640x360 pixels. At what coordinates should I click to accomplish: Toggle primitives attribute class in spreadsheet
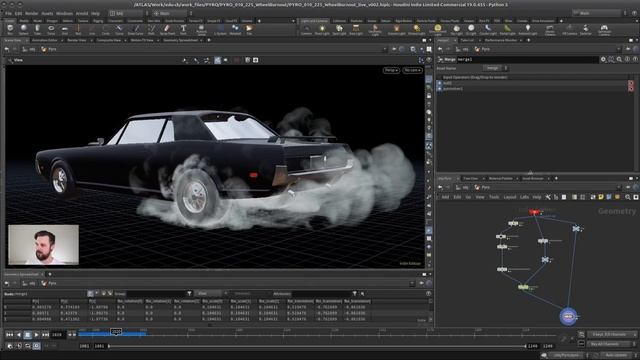coord(104,293)
